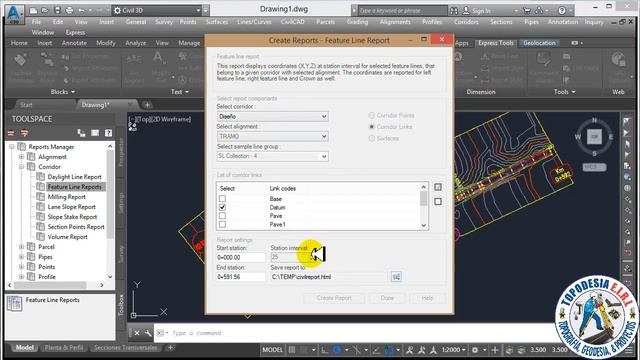Click the Deselect All empty-box icon beside link list
640x360 pixels.
pyautogui.click(x=438, y=201)
